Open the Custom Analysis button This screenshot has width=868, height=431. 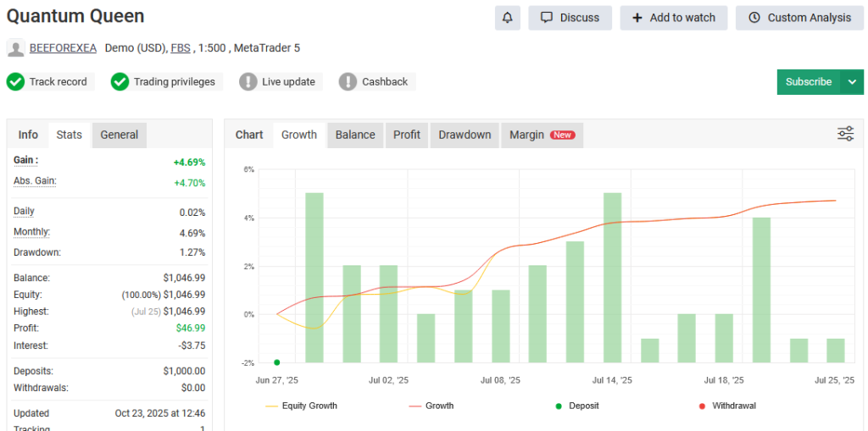(x=799, y=18)
